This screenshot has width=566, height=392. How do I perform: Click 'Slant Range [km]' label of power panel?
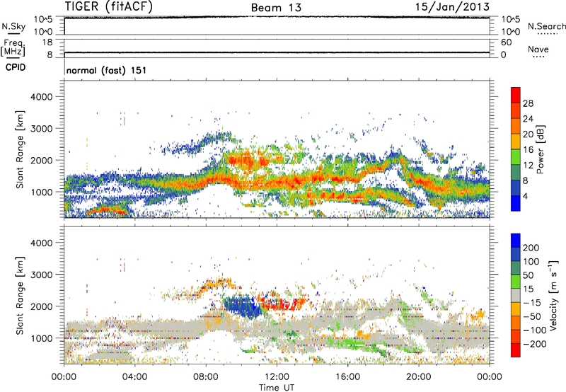click(20, 149)
